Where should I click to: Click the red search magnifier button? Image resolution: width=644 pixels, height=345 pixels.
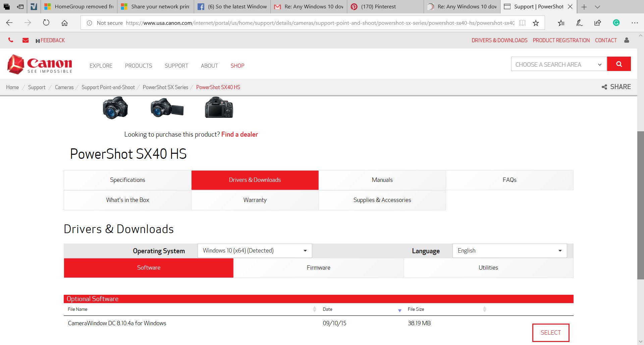(x=619, y=64)
